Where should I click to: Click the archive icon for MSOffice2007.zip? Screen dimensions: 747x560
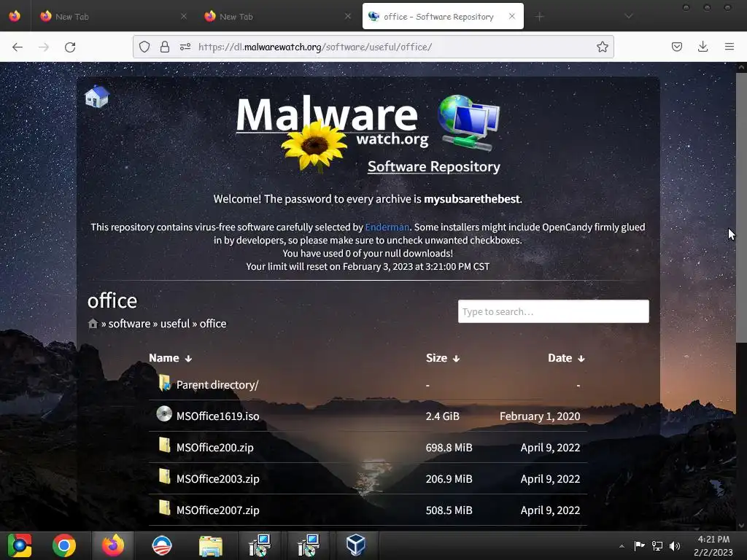click(164, 507)
